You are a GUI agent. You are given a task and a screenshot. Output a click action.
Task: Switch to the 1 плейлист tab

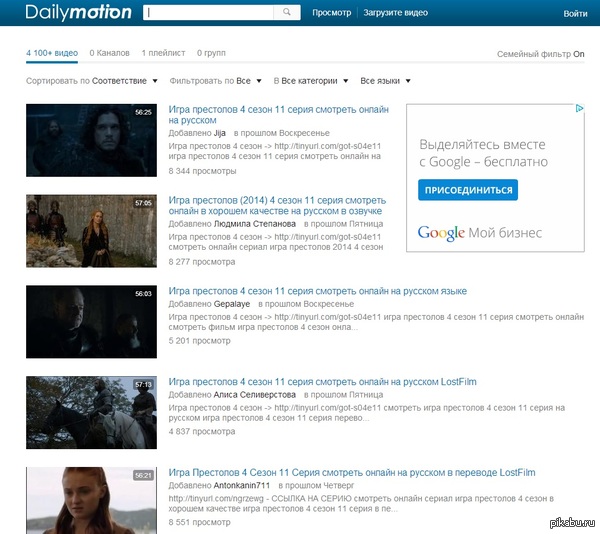pyautogui.click(x=163, y=51)
